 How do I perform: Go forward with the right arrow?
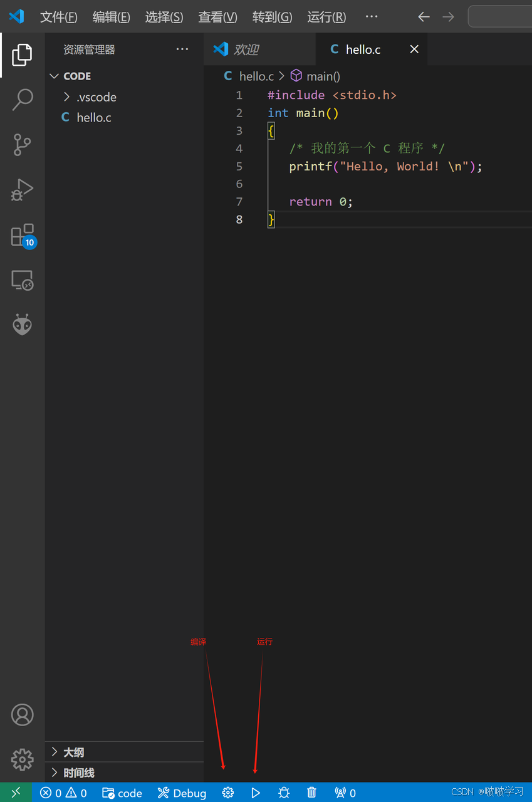click(448, 17)
